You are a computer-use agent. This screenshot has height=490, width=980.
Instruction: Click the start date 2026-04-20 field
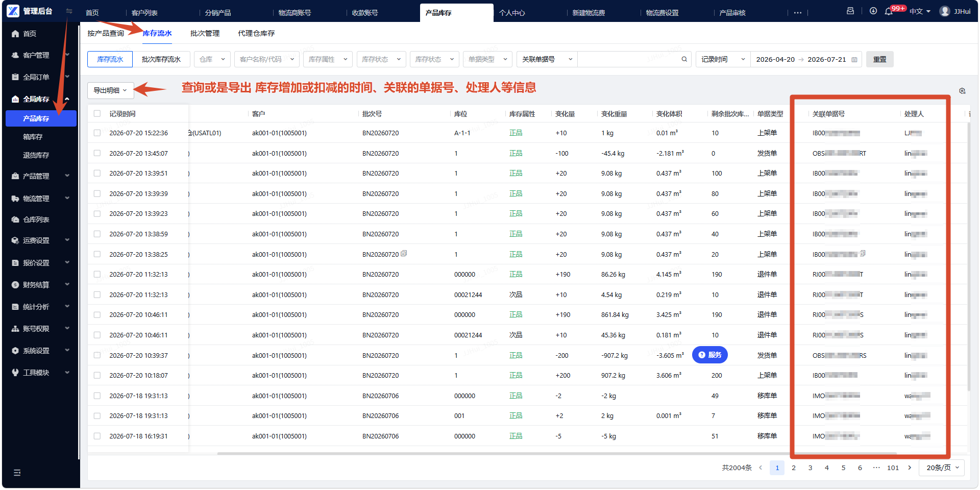(775, 59)
